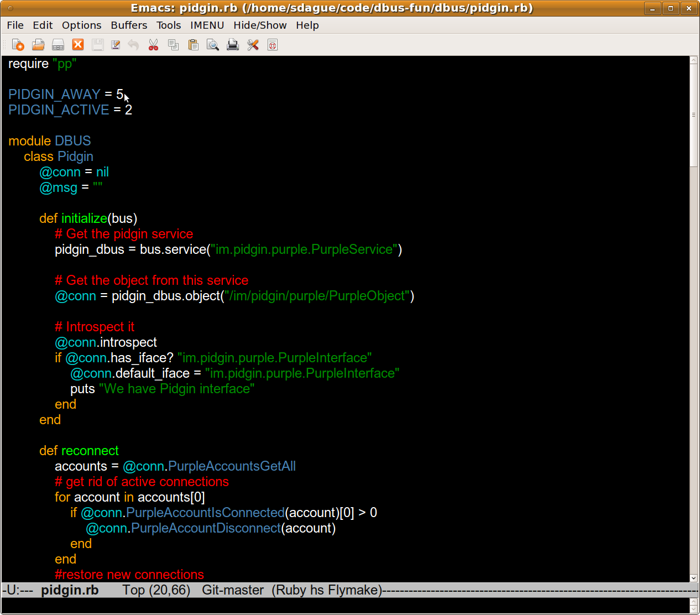Click "PurpleAccountDisconnect" method call
Screen dimensions: 700x615
pyautogui.click(x=206, y=528)
